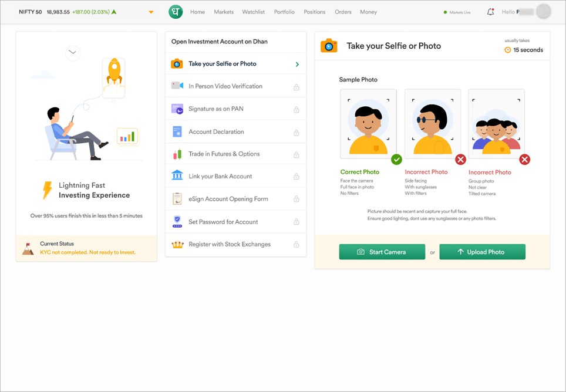Screen dimensions: 566x392
Task: Go to the Portfolio tab
Action: pos(284,12)
